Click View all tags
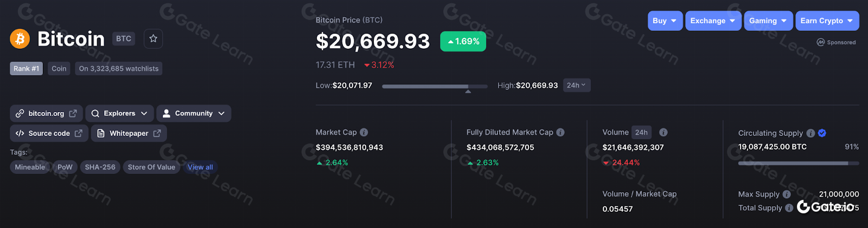Image resolution: width=868 pixels, height=228 pixels. (x=200, y=167)
